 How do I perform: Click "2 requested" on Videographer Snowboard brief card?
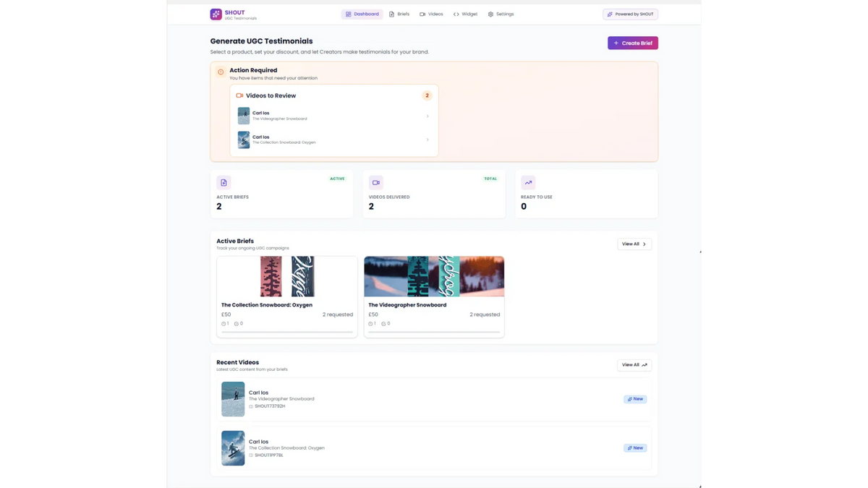485,314
